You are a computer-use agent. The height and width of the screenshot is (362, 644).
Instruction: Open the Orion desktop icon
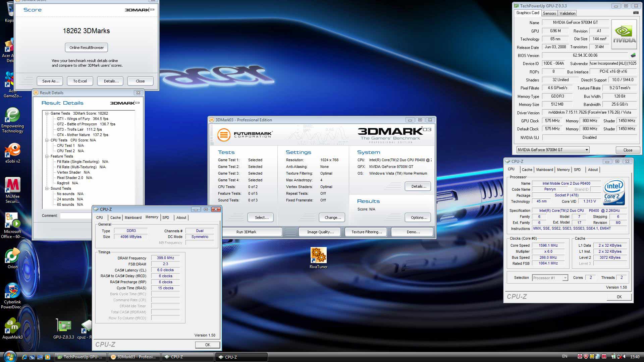coord(12,258)
